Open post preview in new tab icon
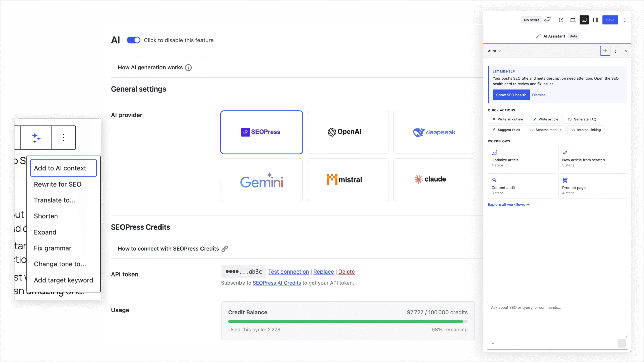 point(561,20)
